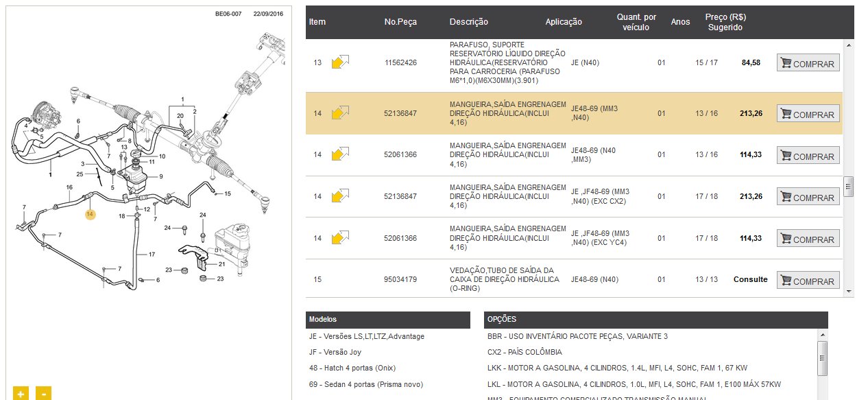
Task: Click the zoom out minus button under diagram
Action: pyautogui.click(x=43, y=394)
